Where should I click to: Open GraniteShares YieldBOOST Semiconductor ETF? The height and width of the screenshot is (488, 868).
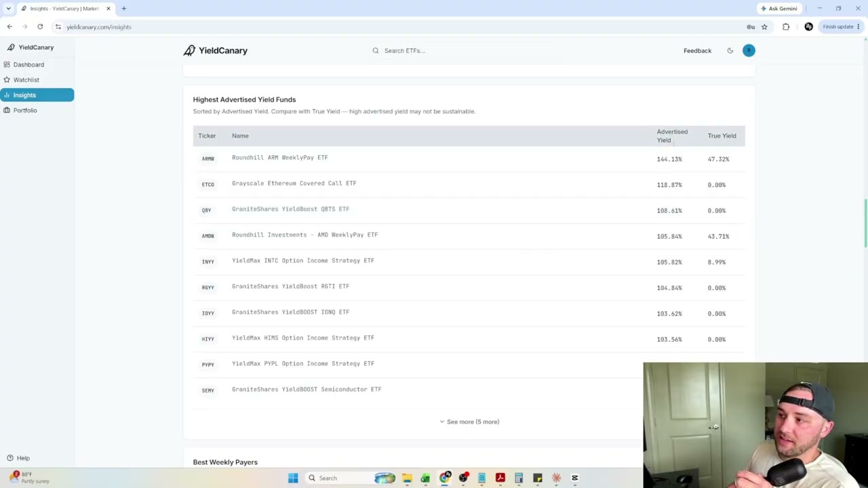pyautogui.click(x=307, y=390)
